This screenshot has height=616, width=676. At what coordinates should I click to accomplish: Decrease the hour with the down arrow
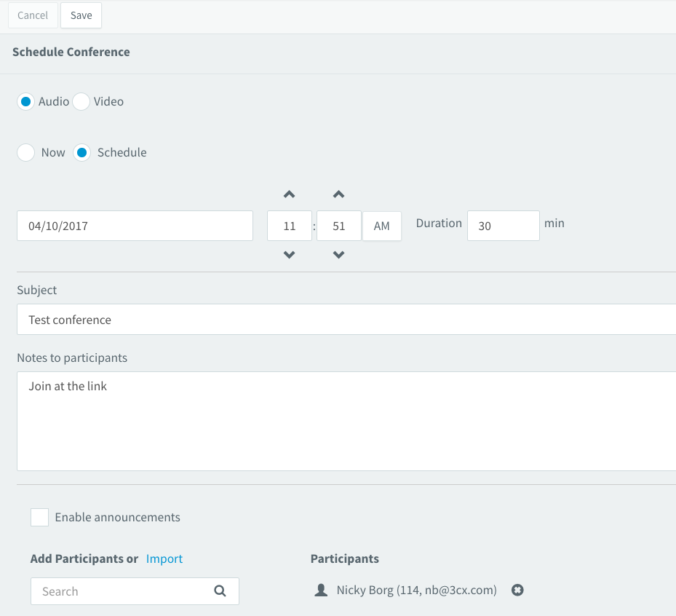(x=290, y=255)
